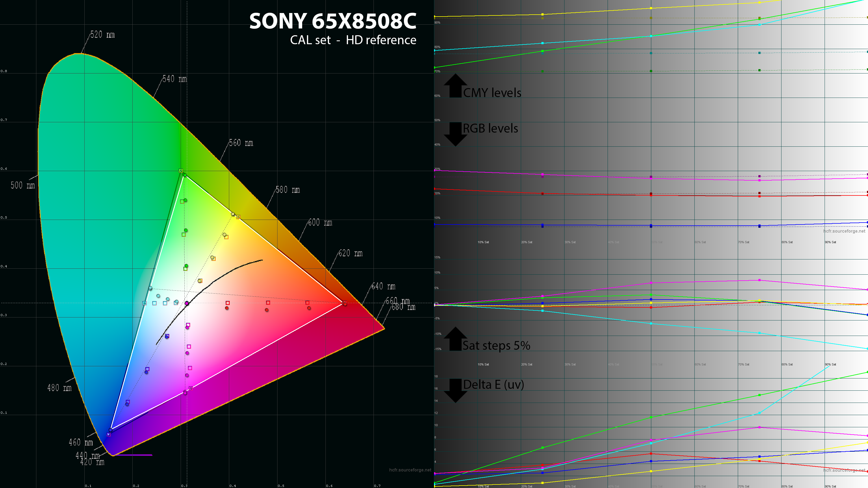Click the 0.7 label on CIE x-axis
The height and width of the screenshot is (488, 868).
(x=377, y=486)
